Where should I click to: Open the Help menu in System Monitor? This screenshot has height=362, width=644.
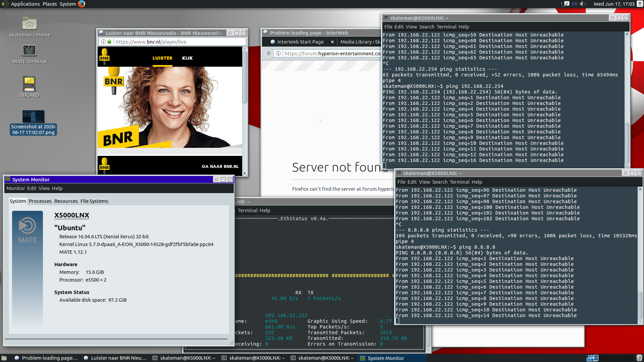tap(57, 188)
